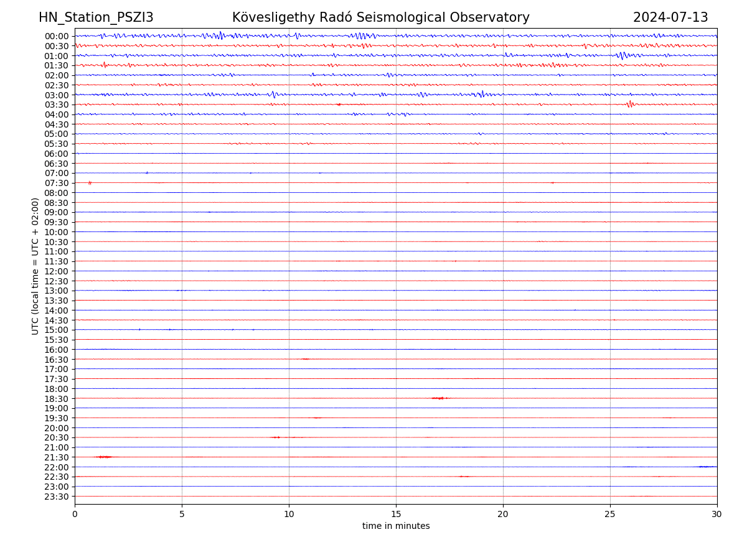Select the 00:00 time row label
This screenshot has height=560, width=747.
pos(56,36)
